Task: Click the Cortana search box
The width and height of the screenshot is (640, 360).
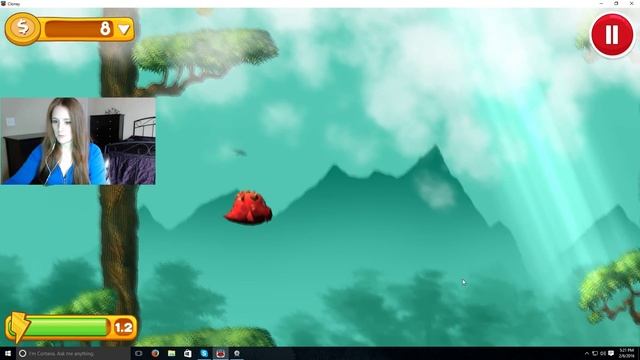Action: click(x=73, y=353)
